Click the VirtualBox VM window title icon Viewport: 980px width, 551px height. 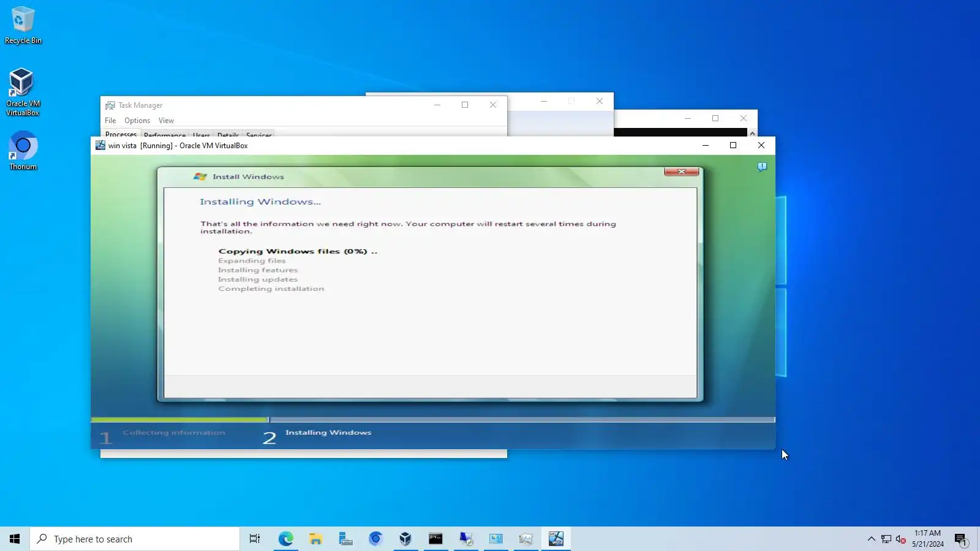(x=100, y=145)
